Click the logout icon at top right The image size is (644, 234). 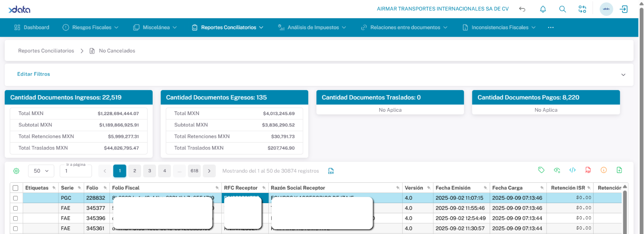click(x=624, y=9)
